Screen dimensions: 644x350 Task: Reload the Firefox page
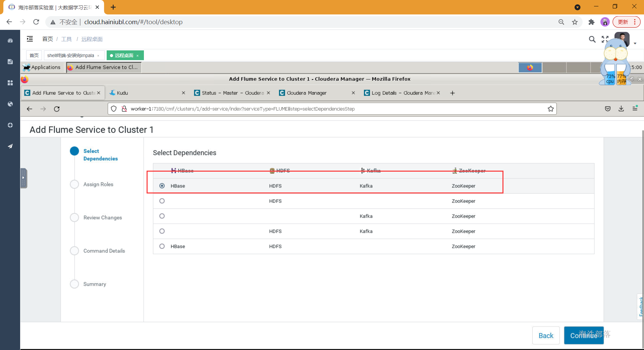point(57,109)
